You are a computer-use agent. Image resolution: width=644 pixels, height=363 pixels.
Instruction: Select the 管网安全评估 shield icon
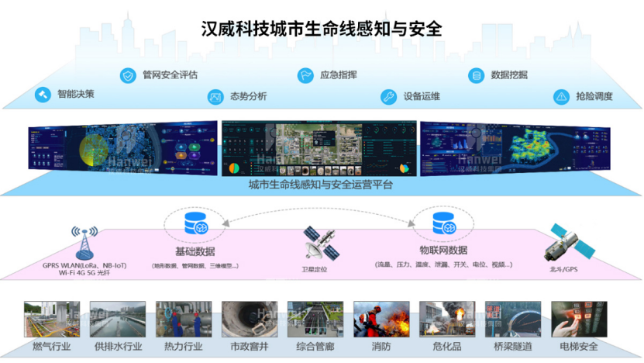(127, 75)
